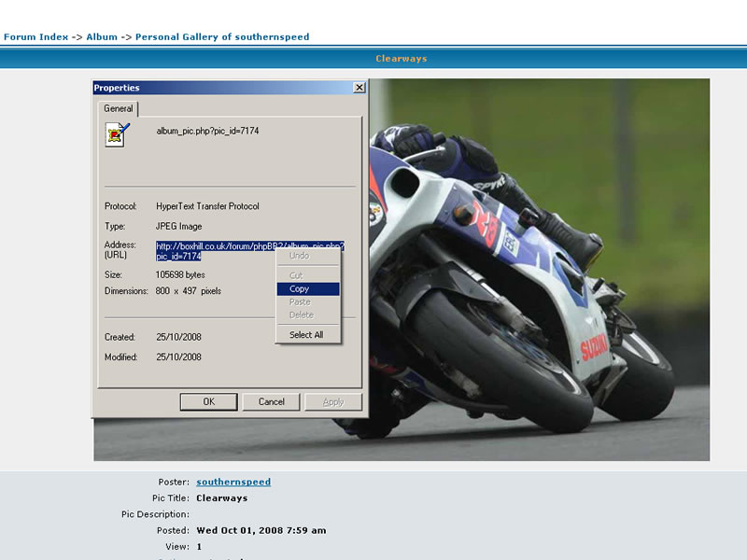Click the greyed-out Undo menu entry
Viewport: 747px width, 560px height.
pos(300,256)
